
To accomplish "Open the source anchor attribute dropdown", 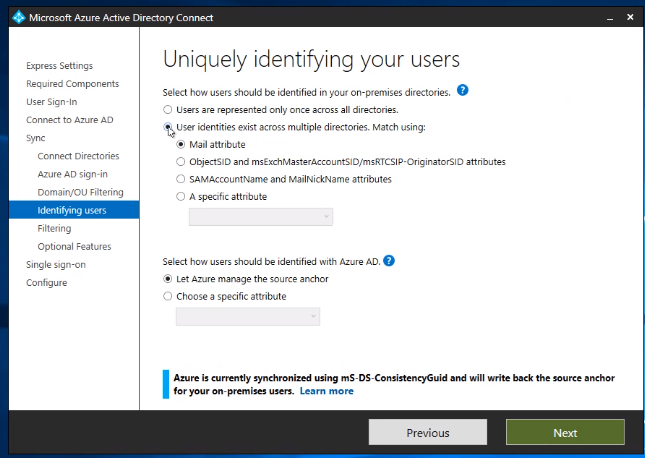I will [248, 316].
